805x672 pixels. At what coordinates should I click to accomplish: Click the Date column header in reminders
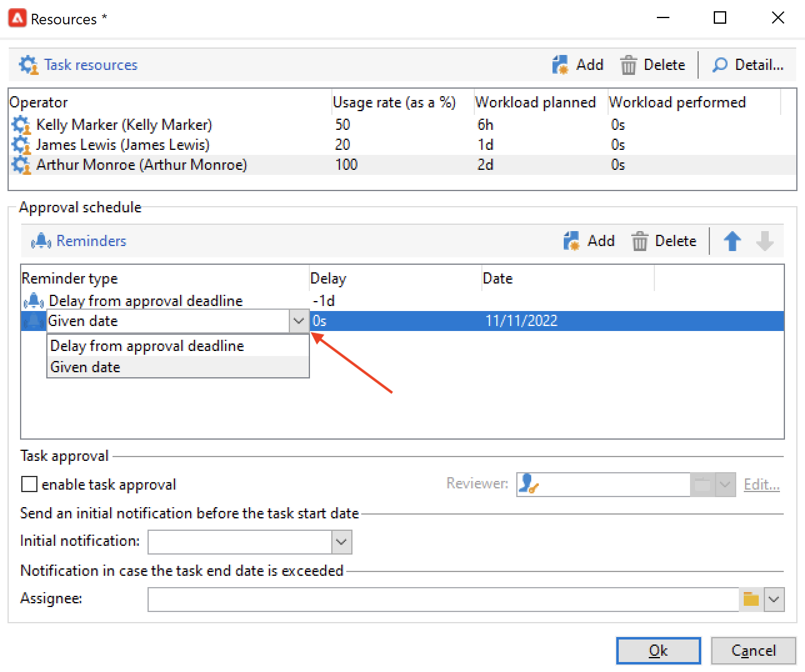568,279
